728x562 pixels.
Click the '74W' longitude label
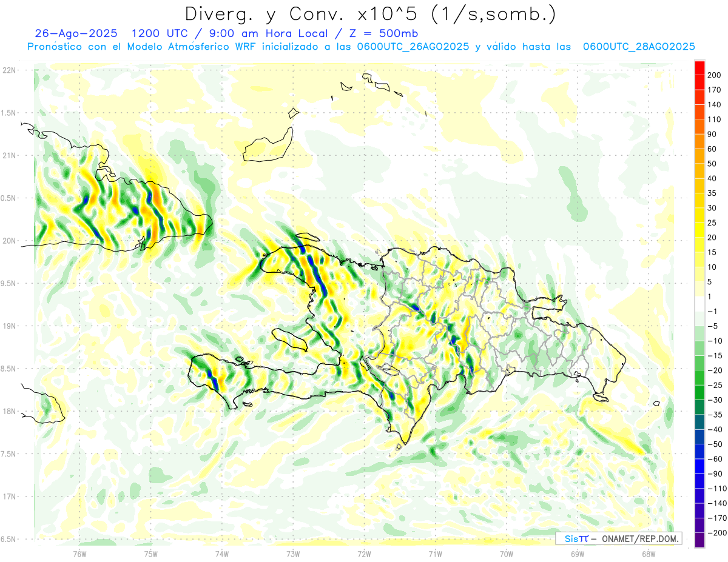point(222,554)
